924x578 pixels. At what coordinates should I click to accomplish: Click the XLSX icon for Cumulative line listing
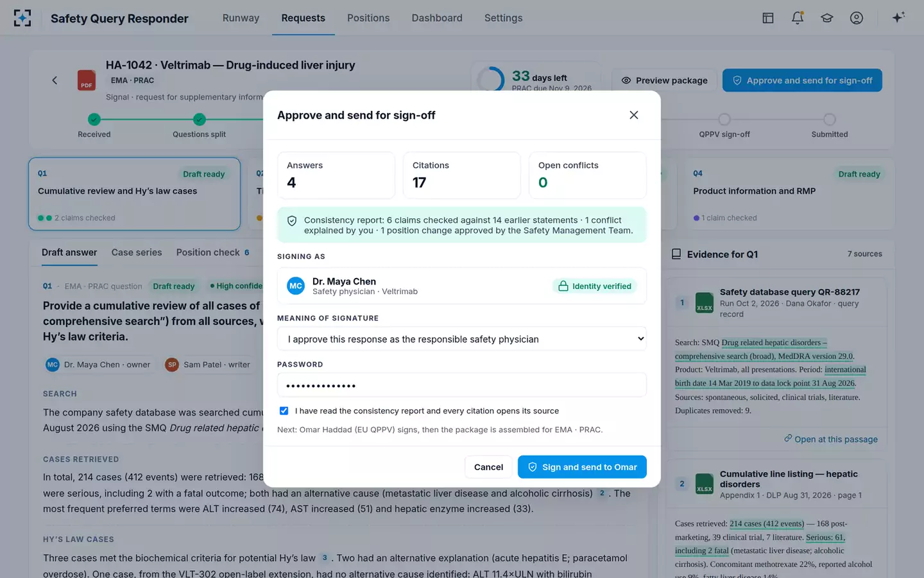[705, 484]
